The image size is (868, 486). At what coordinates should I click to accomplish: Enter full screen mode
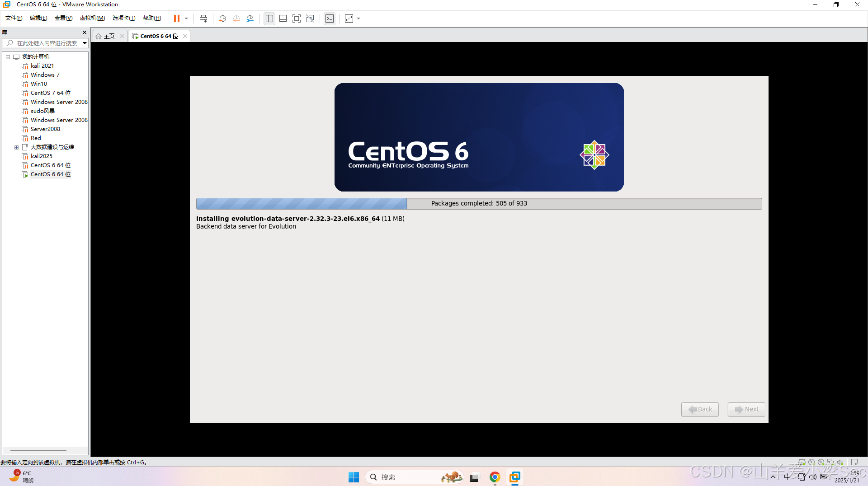[x=297, y=19]
